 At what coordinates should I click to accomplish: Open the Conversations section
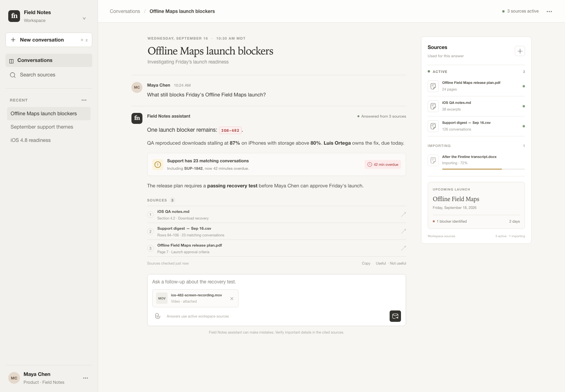click(49, 60)
